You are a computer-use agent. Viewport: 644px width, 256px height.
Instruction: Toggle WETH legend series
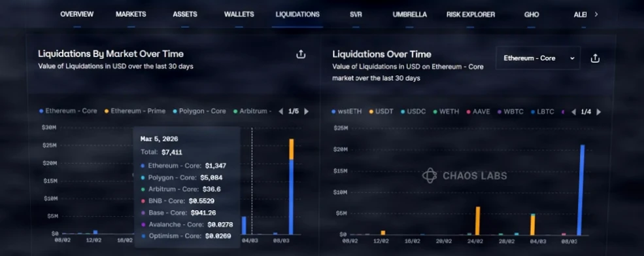[x=446, y=111]
